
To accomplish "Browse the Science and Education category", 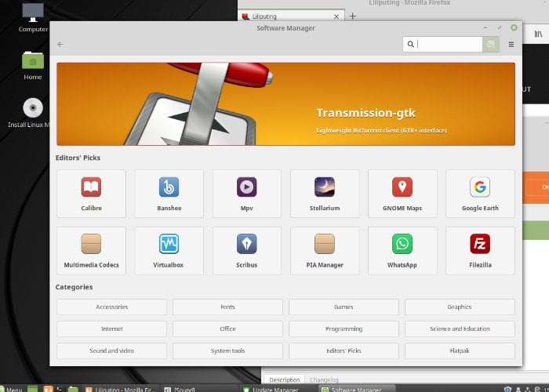I will 460,328.
